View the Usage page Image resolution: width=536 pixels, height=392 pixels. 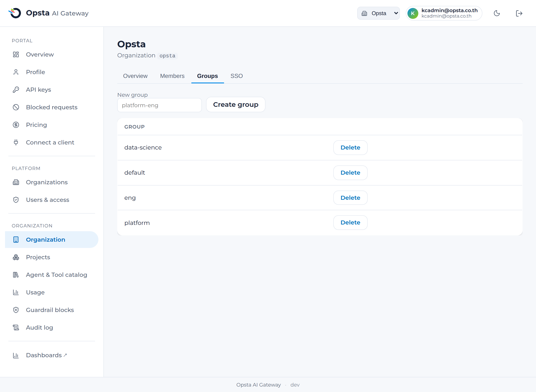click(x=52, y=292)
